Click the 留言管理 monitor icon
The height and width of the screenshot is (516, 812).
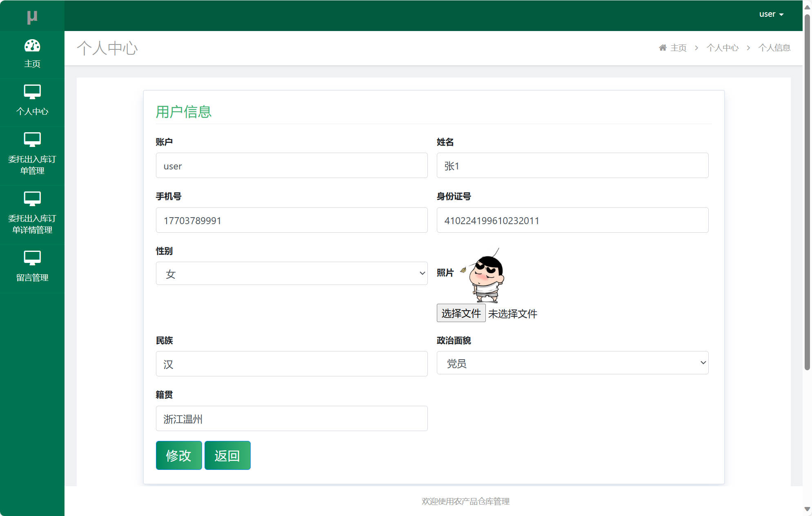coord(32,258)
